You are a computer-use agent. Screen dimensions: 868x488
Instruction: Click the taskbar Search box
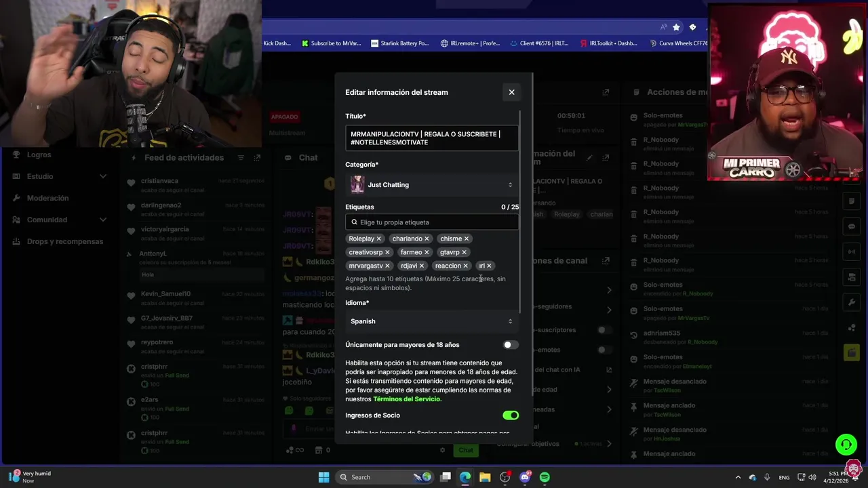coord(383,477)
